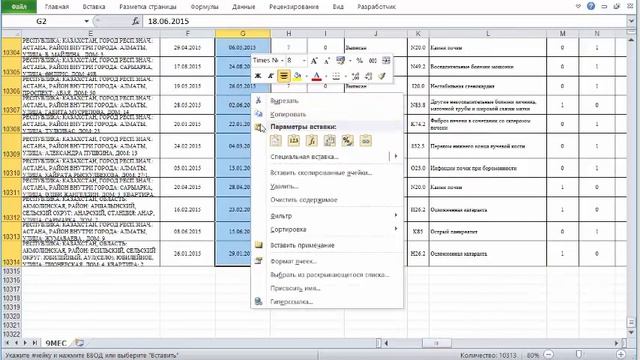Screen dimensions: 640x360
Task: Click merge and center icon in mini toolbar
Action: click(386, 61)
